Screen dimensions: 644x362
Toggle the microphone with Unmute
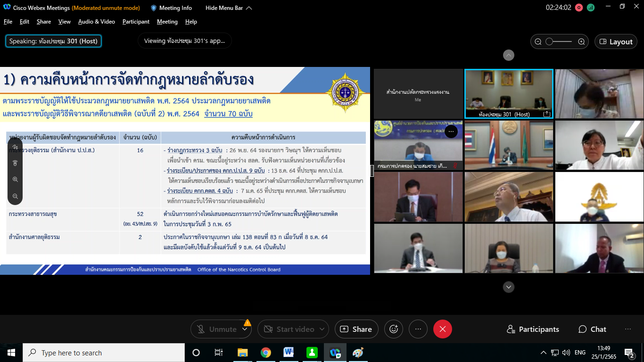(216, 329)
